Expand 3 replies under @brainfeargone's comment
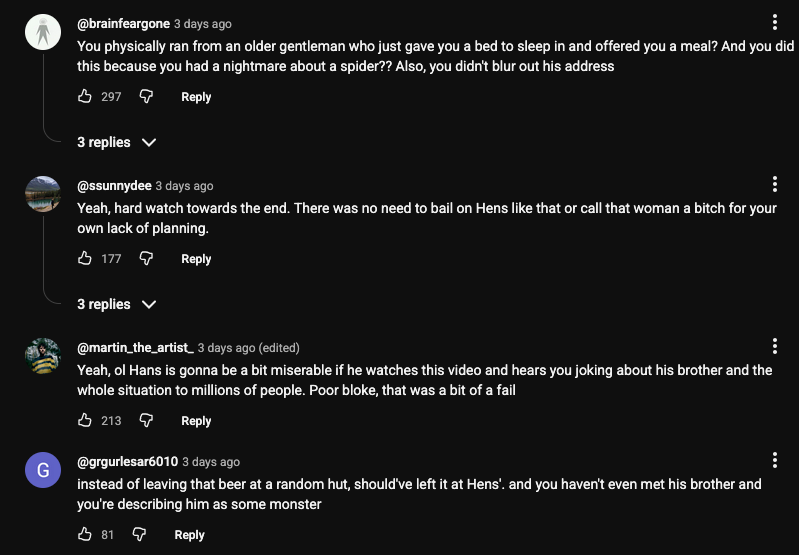The height and width of the screenshot is (555, 799). pyautogui.click(x=117, y=143)
